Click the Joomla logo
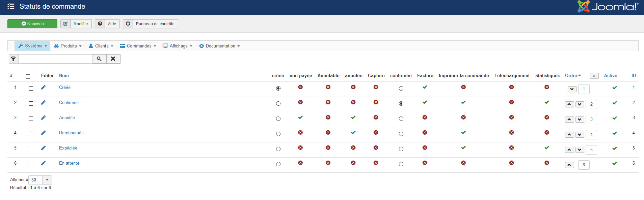 607,7
